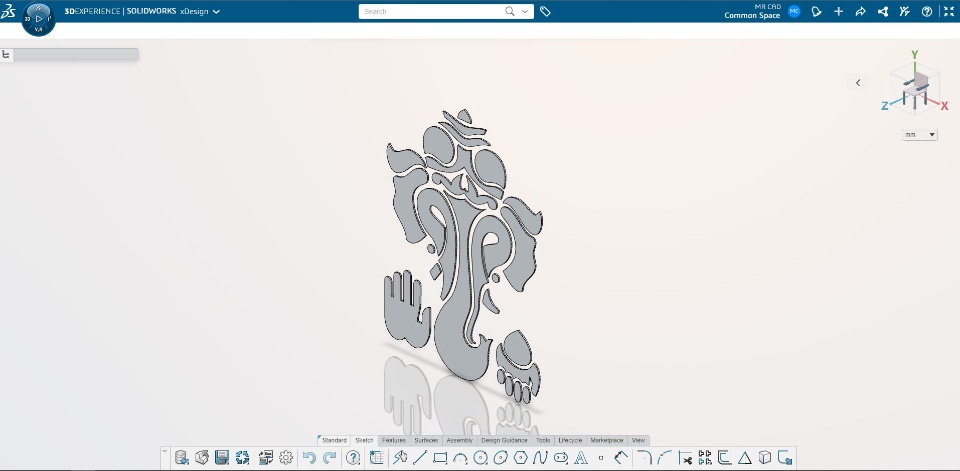Open the header Help icon

point(927,12)
